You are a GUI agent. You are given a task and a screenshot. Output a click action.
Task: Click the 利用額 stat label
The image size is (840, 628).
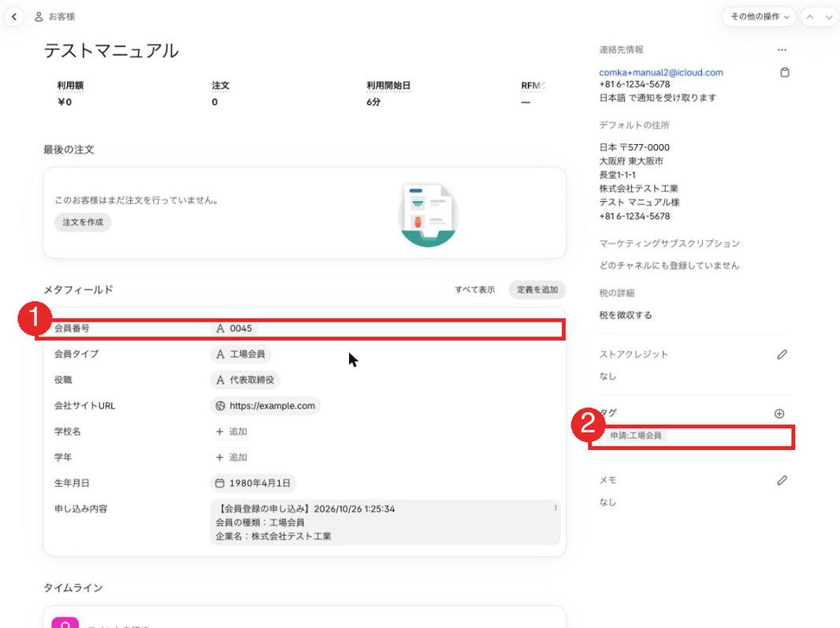point(70,85)
